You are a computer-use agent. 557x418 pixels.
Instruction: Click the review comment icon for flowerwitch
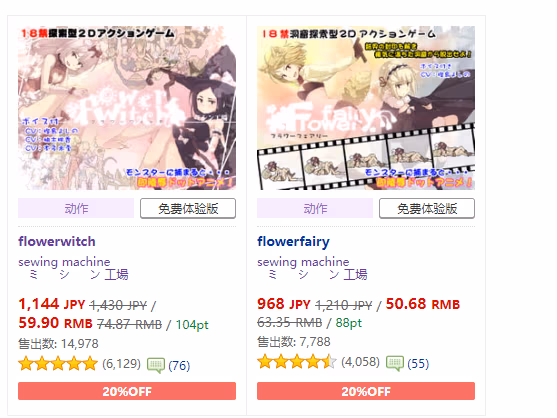(156, 365)
